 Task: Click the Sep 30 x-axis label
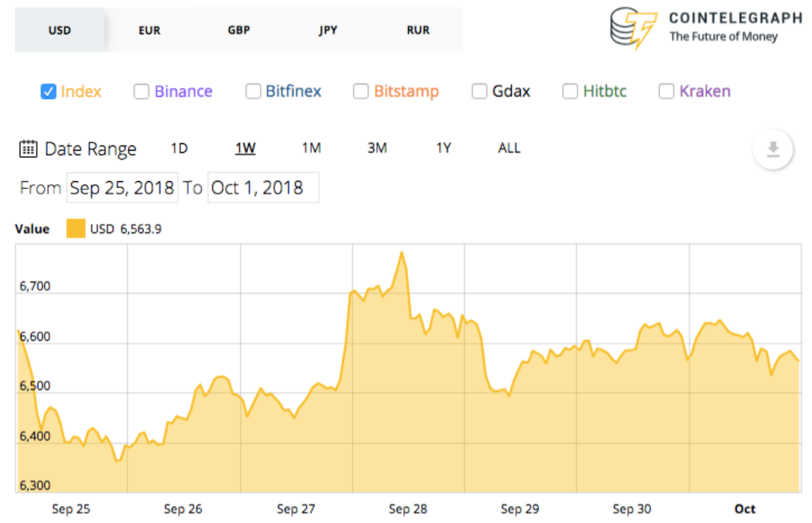click(x=632, y=509)
